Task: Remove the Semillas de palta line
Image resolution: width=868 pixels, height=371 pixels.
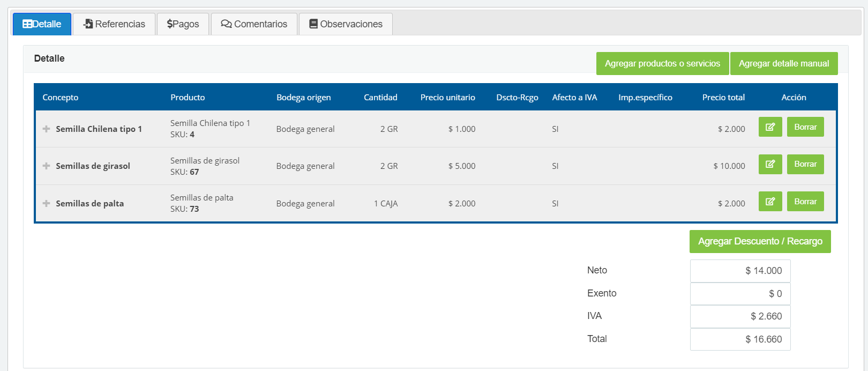Action: pos(805,202)
